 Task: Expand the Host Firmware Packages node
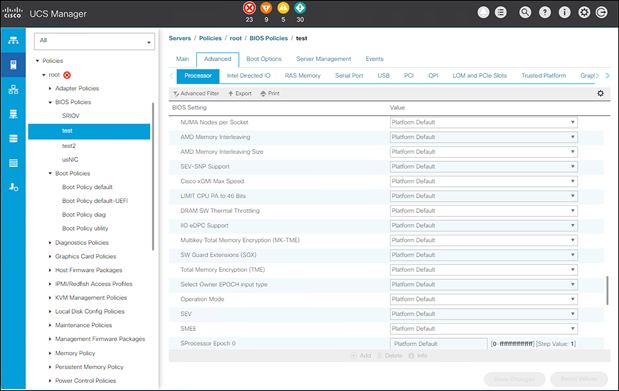tap(50, 270)
